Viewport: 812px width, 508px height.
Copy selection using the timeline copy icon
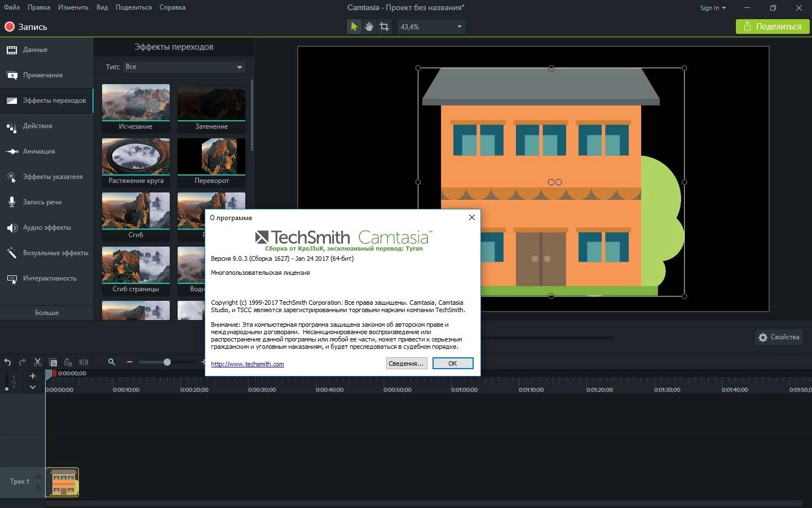pos(53,362)
